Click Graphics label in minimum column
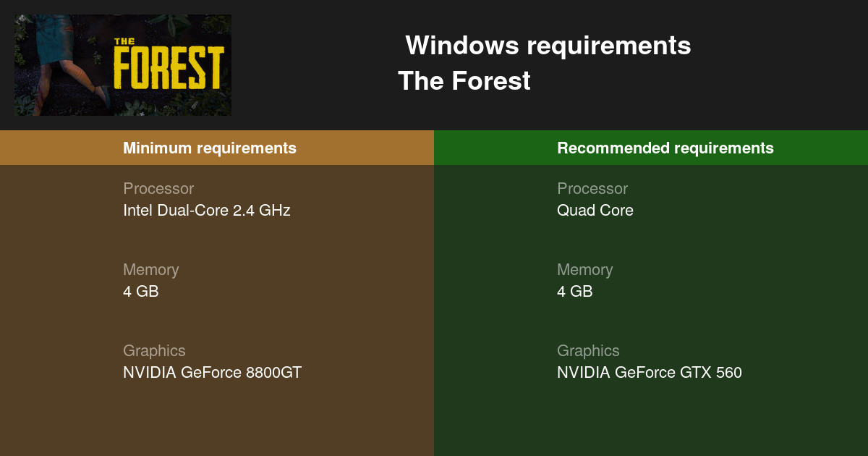 (x=154, y=350)
